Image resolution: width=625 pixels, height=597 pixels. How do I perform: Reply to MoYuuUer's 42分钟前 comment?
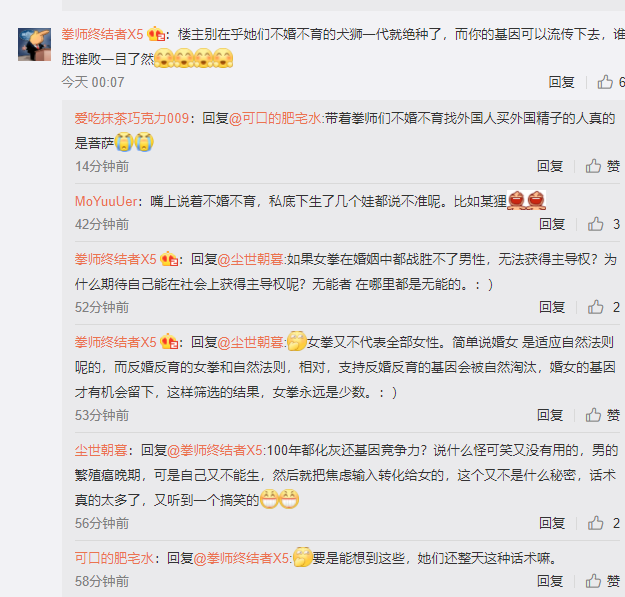click(x=552, y=224)
